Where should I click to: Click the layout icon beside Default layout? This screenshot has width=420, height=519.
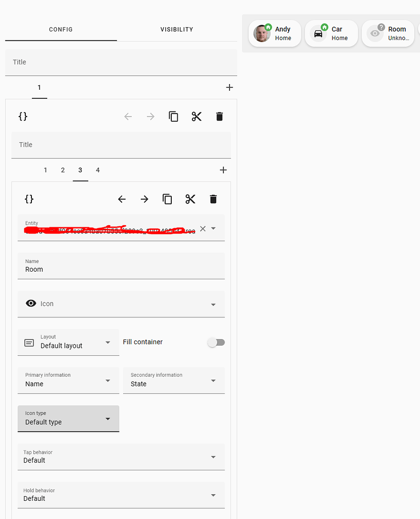point(29,342)
